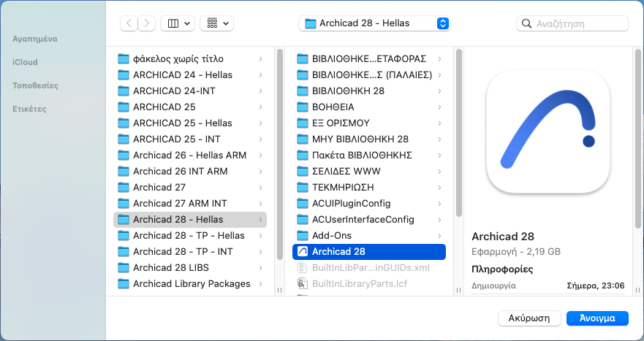
Task: Go forward with the right arrow button
Action: coord(147,23)
